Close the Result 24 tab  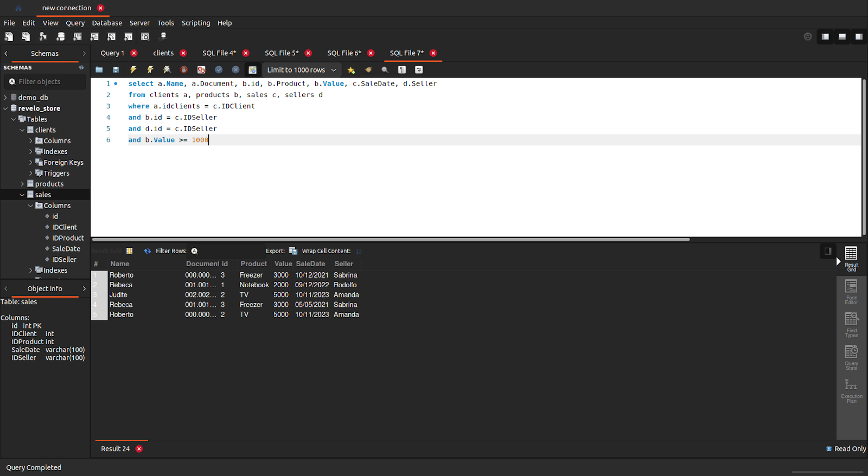pos(139,449)
